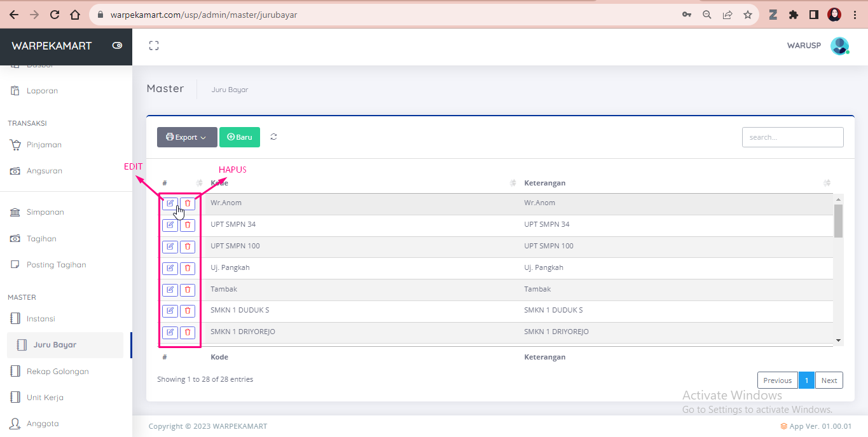Edit the SMKN 1 DUDUK S row

[x=170, y=311]
